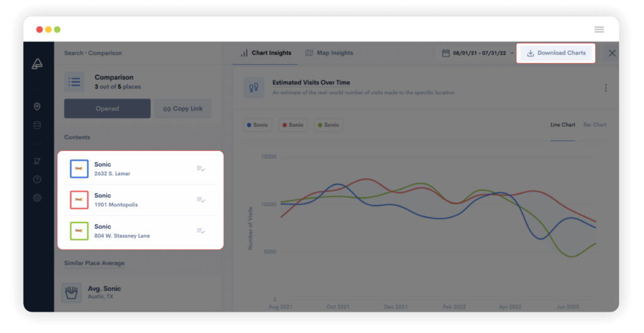The image size is (644, 333).
Task: Click the blue-bordered Sonic logo thumbnail
Action: [x=79, y=168]
